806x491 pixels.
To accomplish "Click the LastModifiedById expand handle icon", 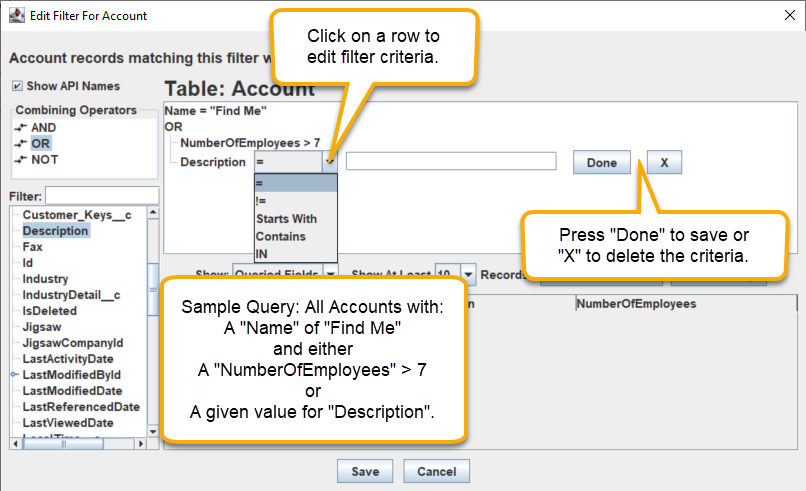I will pyautogui.click(x=15, y=375).
